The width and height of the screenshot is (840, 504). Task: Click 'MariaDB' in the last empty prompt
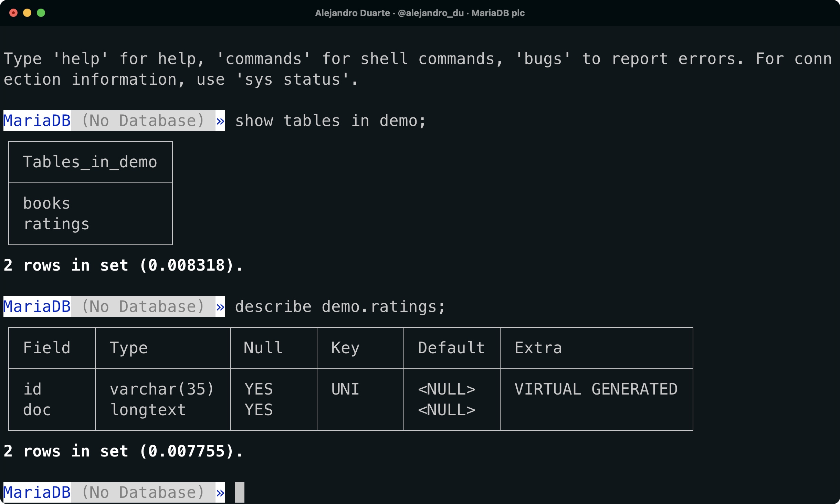[37, 492]
